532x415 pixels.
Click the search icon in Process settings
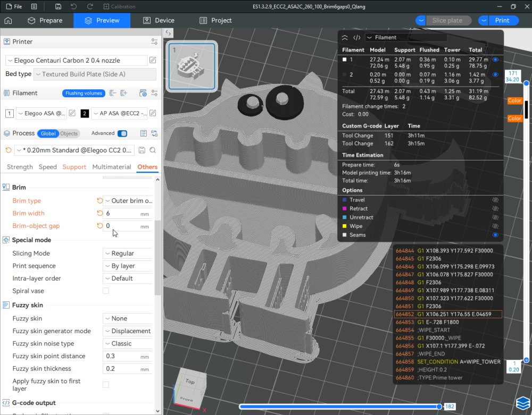click(153, 150)
